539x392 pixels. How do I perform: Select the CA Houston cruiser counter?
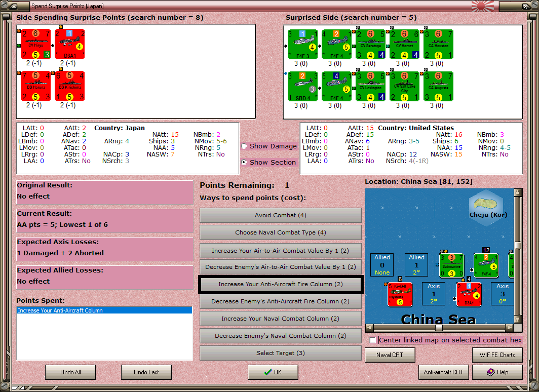point(439,45)
